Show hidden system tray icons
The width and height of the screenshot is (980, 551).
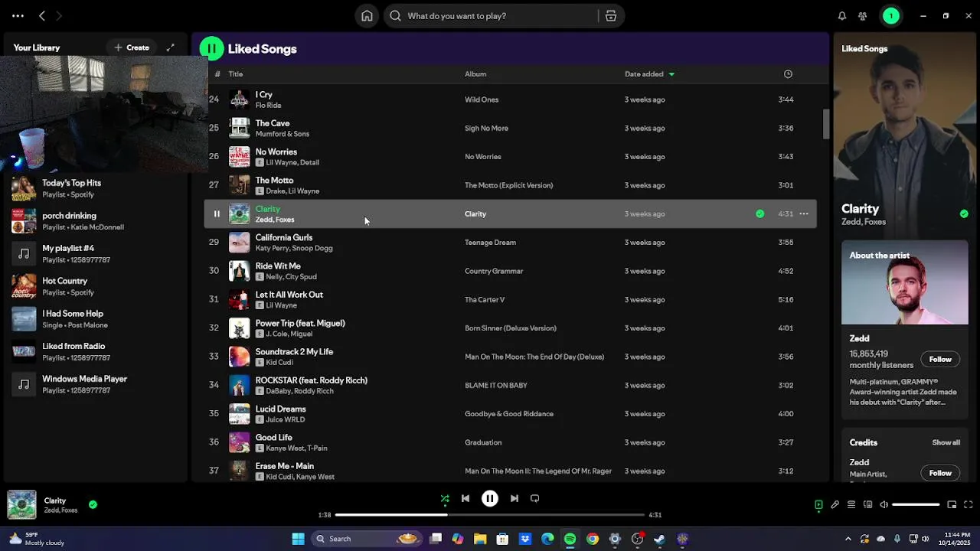click(x=848, y=540)
